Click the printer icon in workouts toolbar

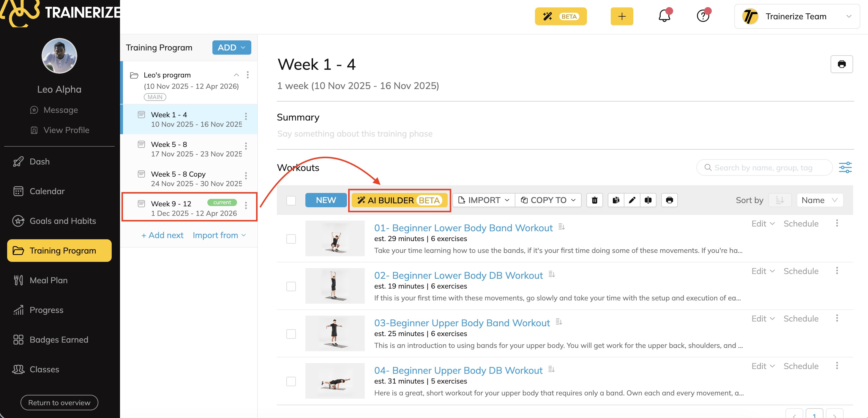669,200
